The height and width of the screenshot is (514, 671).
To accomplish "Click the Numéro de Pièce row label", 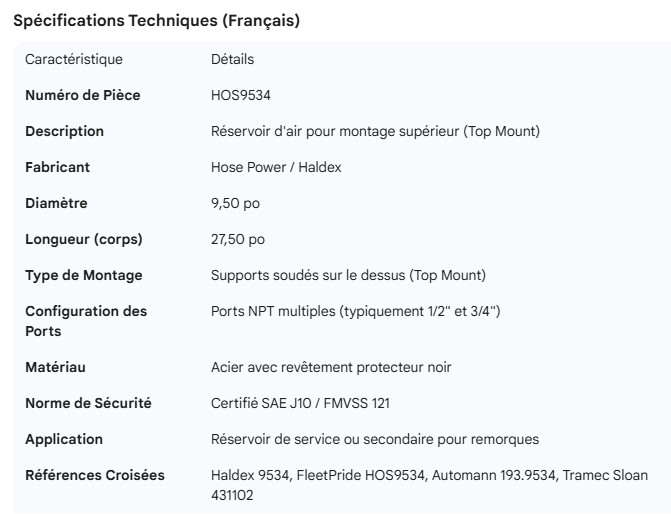I will (x=83, y=96).
